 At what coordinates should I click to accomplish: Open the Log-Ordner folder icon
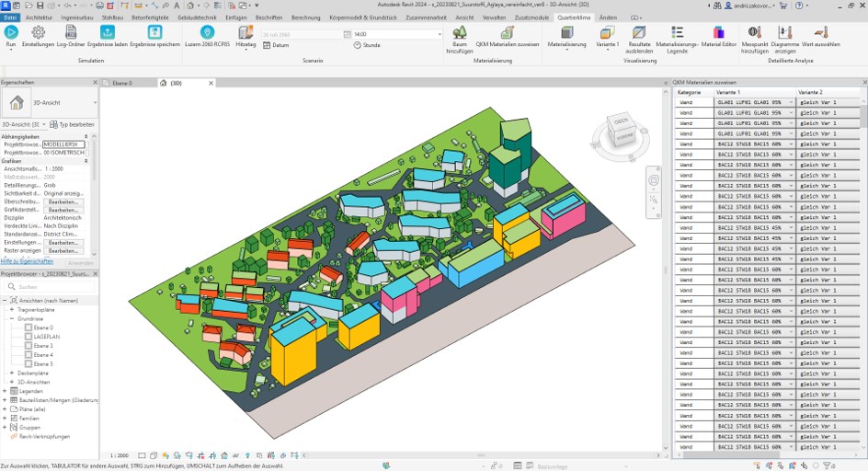tap(72, 33)
